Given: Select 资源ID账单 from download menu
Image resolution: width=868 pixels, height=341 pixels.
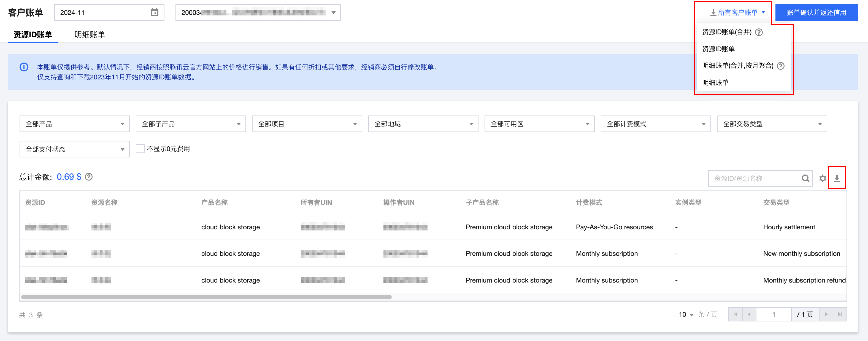Looking at the screenshot, I should (x=718, y=49).
